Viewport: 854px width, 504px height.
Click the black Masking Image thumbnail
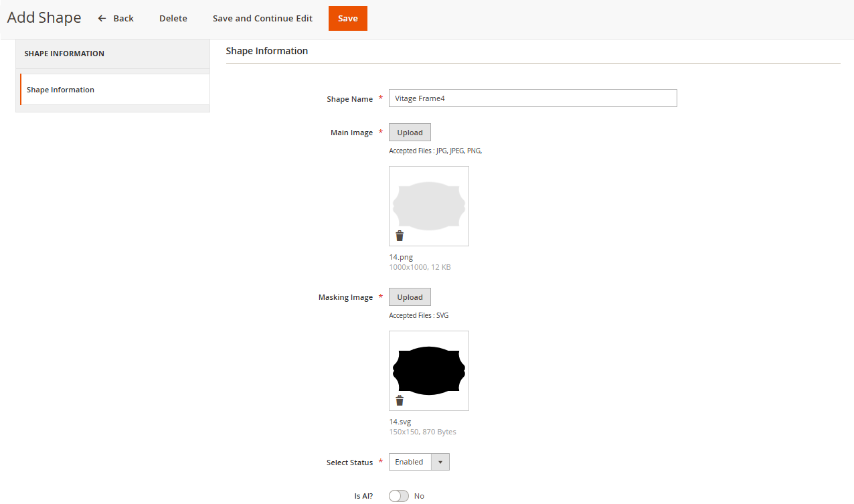[x=428, y=370]
